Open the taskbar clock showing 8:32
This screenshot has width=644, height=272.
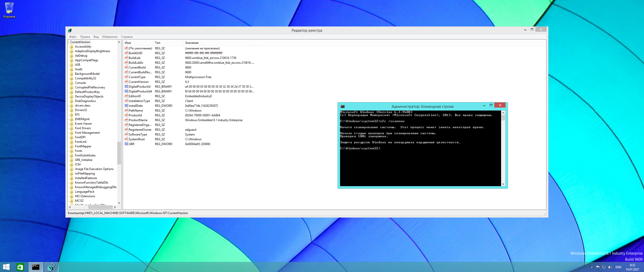click(632, 267)
